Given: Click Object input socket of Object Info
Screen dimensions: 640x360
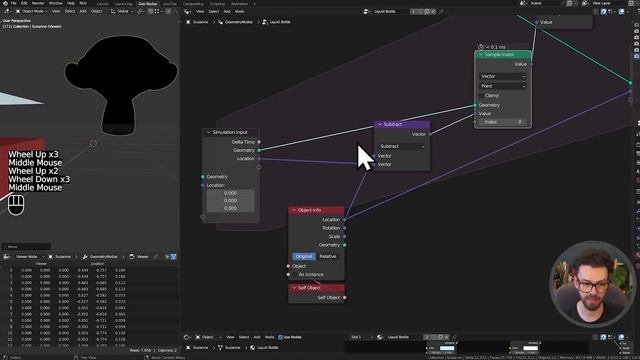Looking at the screenshot, I should point(288,266).
